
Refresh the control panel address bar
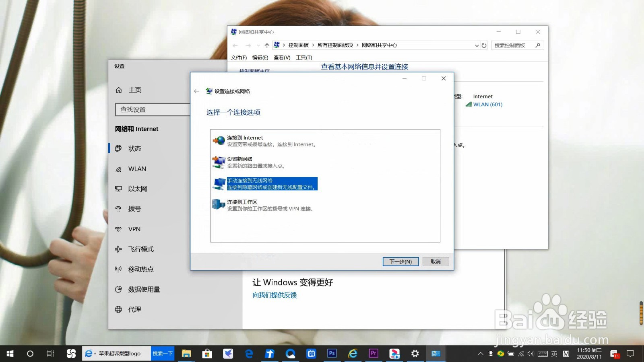(484, 45)
